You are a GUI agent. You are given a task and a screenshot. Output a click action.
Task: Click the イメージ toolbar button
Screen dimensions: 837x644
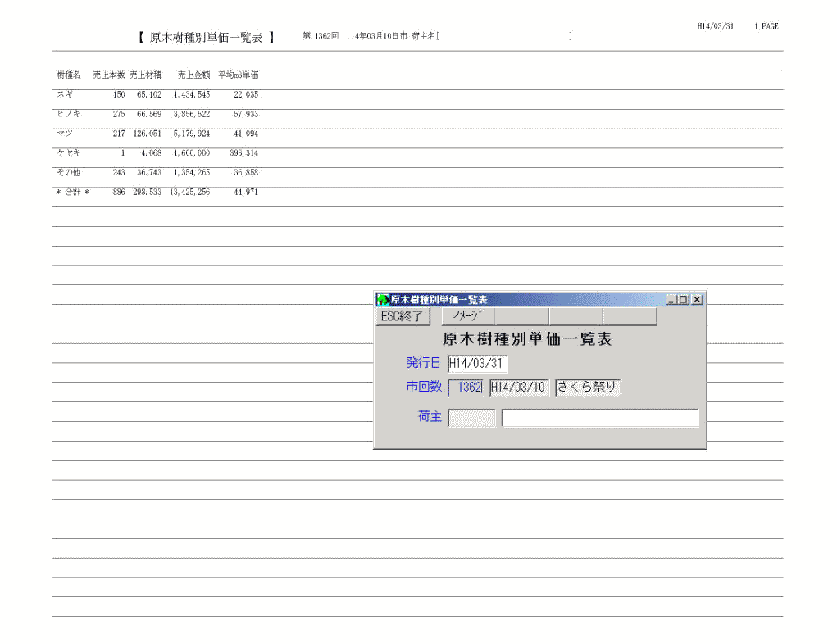(x=468, y=316)
